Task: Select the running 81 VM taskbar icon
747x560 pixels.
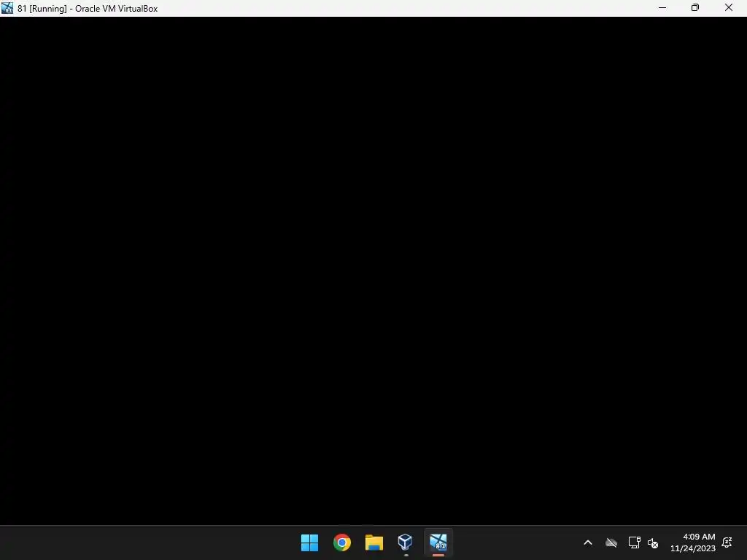Action: (438, 542)
